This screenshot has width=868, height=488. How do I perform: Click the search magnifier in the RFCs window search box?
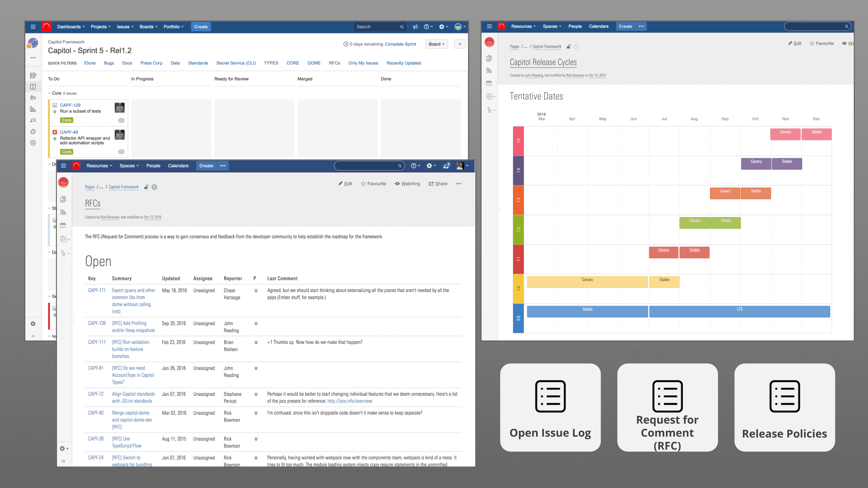coord(400,166)
